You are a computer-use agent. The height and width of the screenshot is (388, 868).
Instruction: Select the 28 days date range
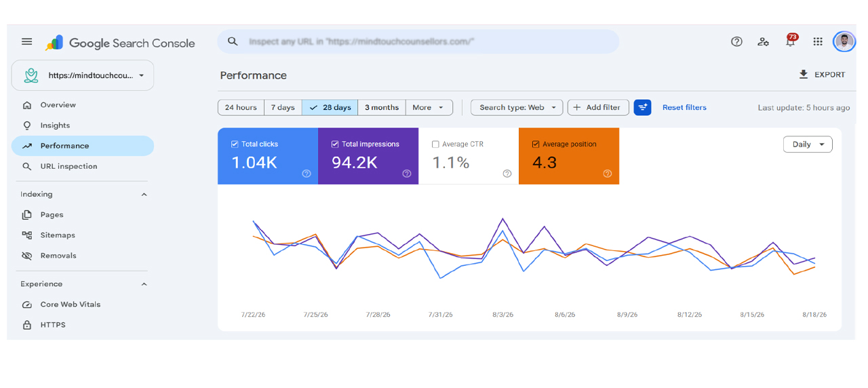click(x=330, y=107)
